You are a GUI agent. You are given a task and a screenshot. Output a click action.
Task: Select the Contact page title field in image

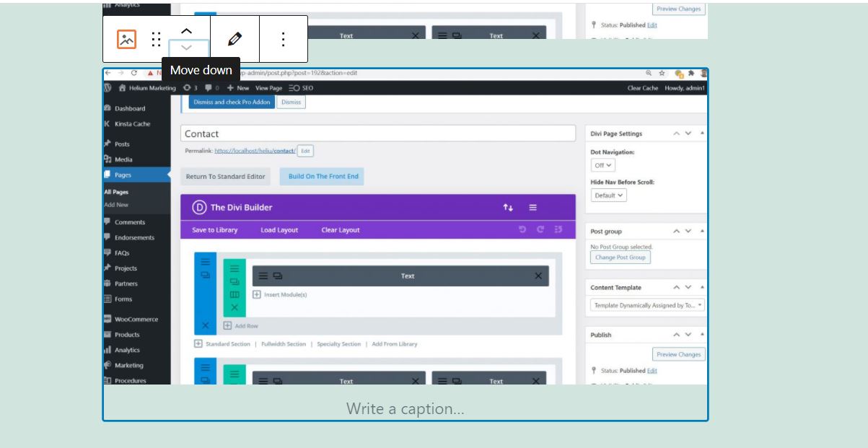(378, 133)
